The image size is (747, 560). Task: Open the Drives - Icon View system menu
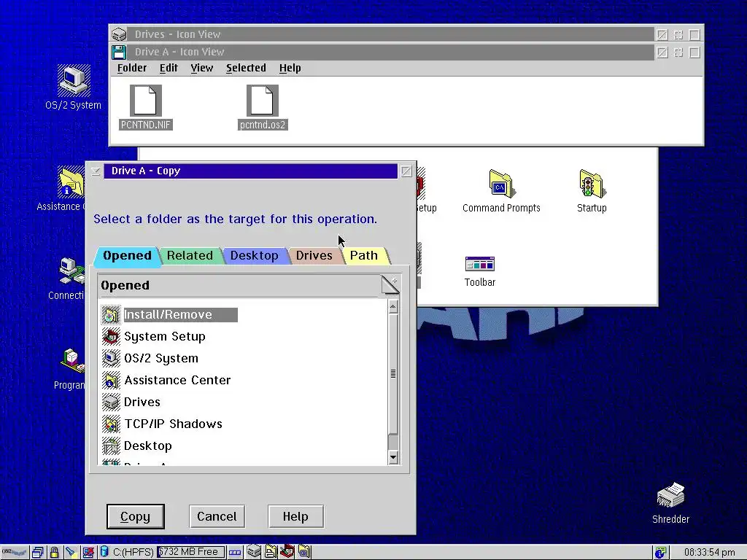pos(119,34)
